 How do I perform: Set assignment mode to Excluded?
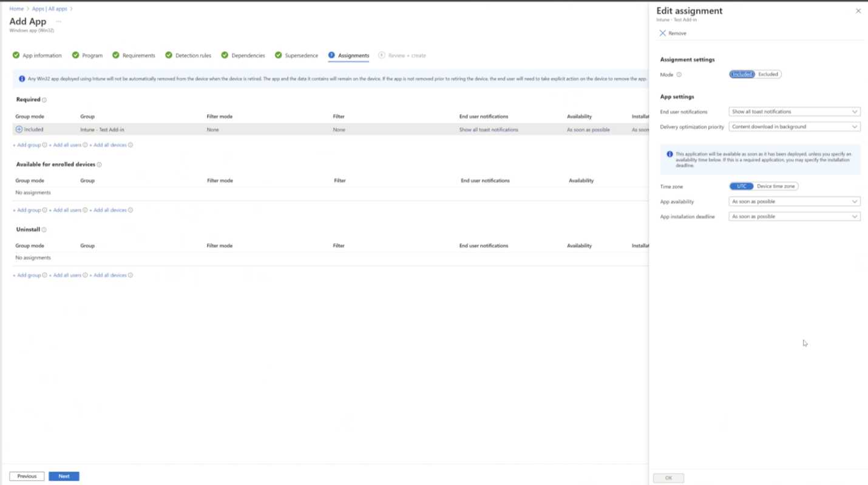coord(768,75)
